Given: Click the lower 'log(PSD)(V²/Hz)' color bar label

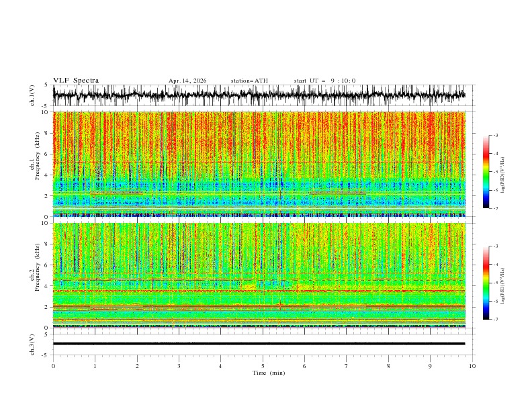Looking at the screenshot, I should 503,286.
